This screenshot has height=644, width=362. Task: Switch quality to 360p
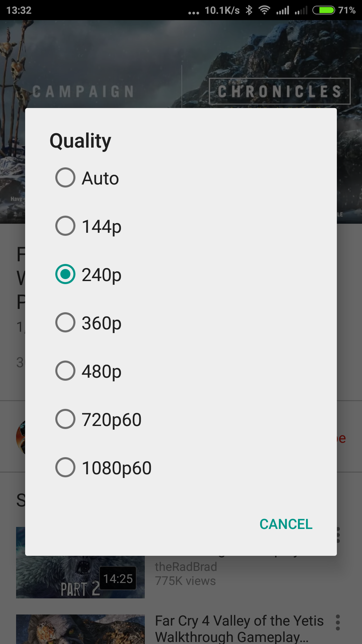click(65, 323)
